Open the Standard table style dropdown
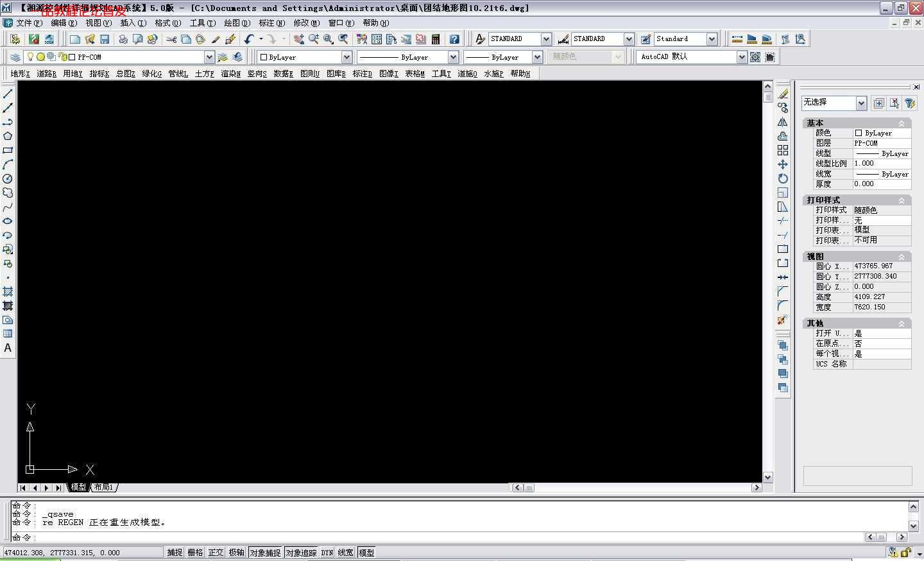 712,39
